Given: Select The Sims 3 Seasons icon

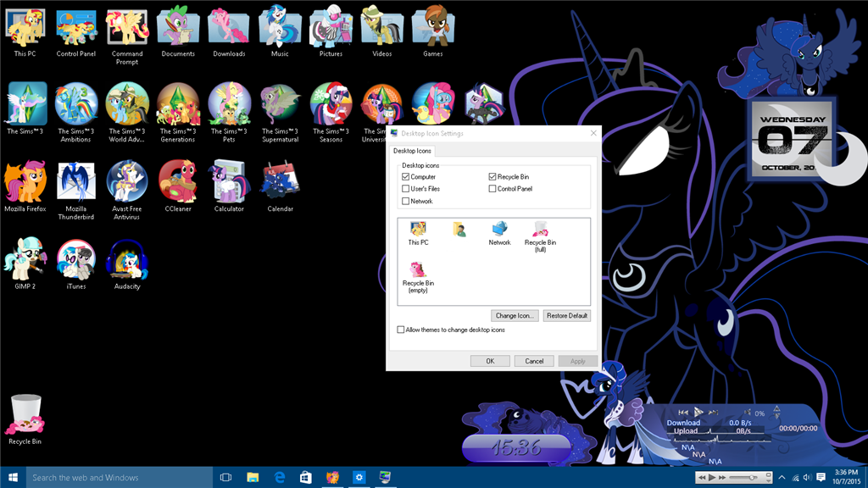Looking at the screenshot, I should tap(331, 113).
